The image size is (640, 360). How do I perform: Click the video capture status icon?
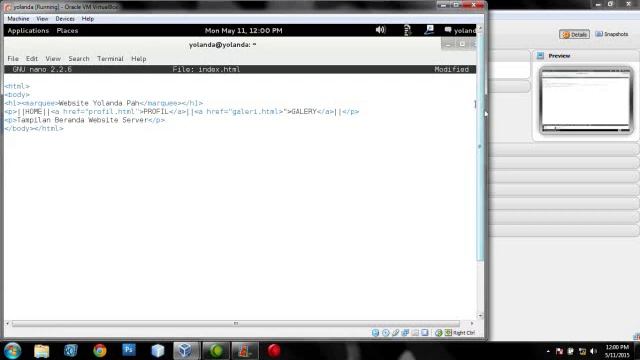(425, 333)
